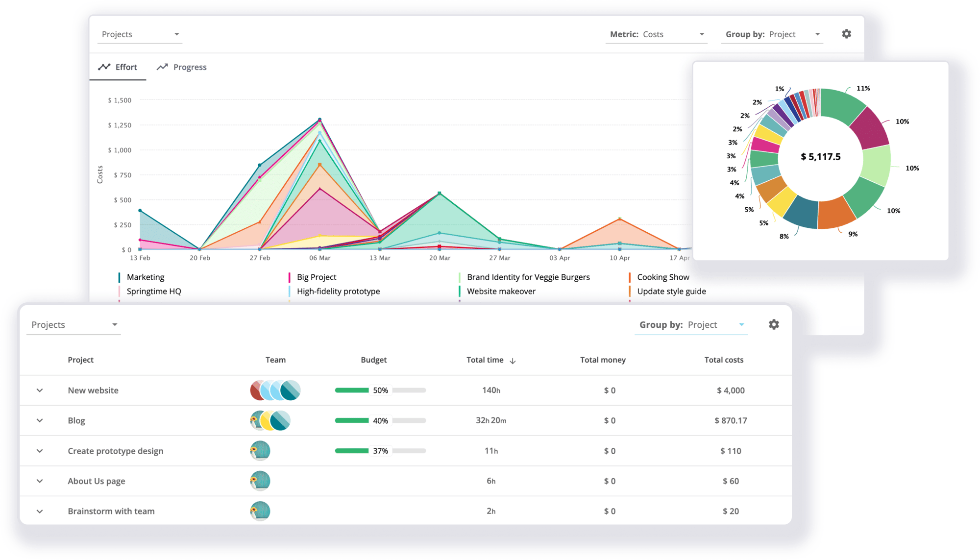The width and height of the screenshot is (980, 560).
Task: Click the Project column header
Action: (x=81, y=360)
